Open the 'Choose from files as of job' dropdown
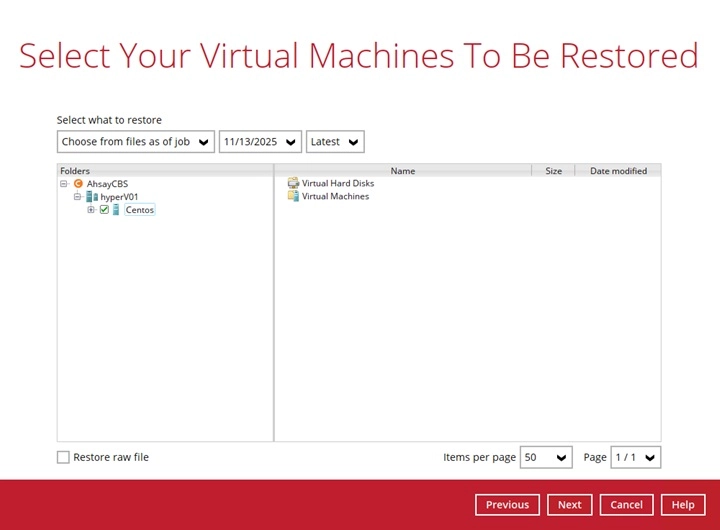The width and height of the screenshot is (720, 530). (136, 142)
